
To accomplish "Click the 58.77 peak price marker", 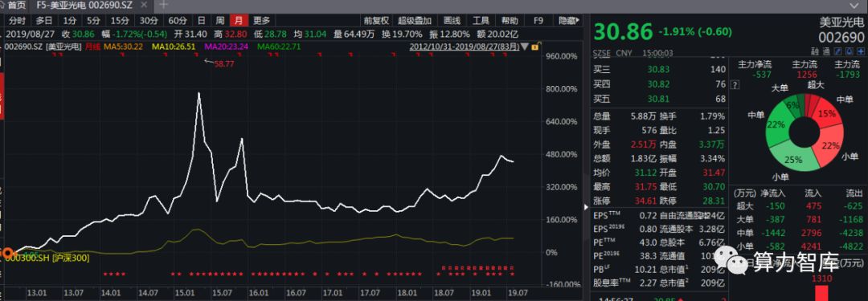I will click(224, 64).
